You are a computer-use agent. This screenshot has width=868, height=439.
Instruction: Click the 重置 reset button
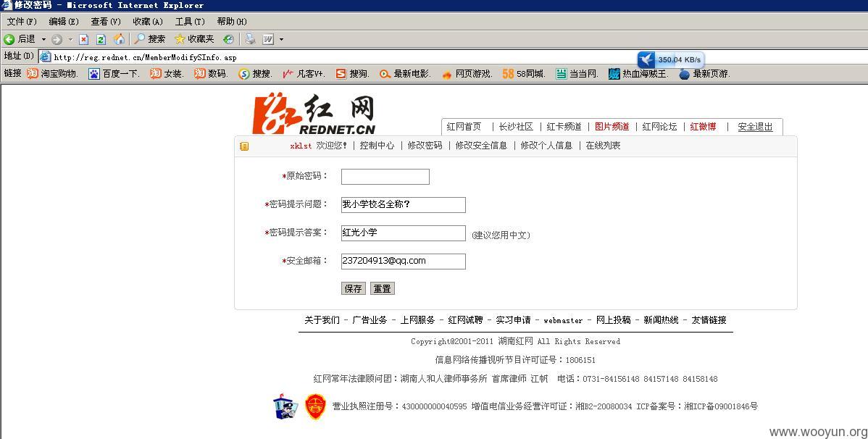(382, 288)
